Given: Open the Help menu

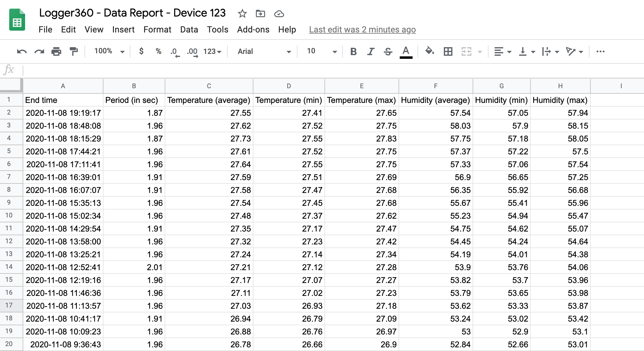Looking at the screenshot, I should coord(287,29).
